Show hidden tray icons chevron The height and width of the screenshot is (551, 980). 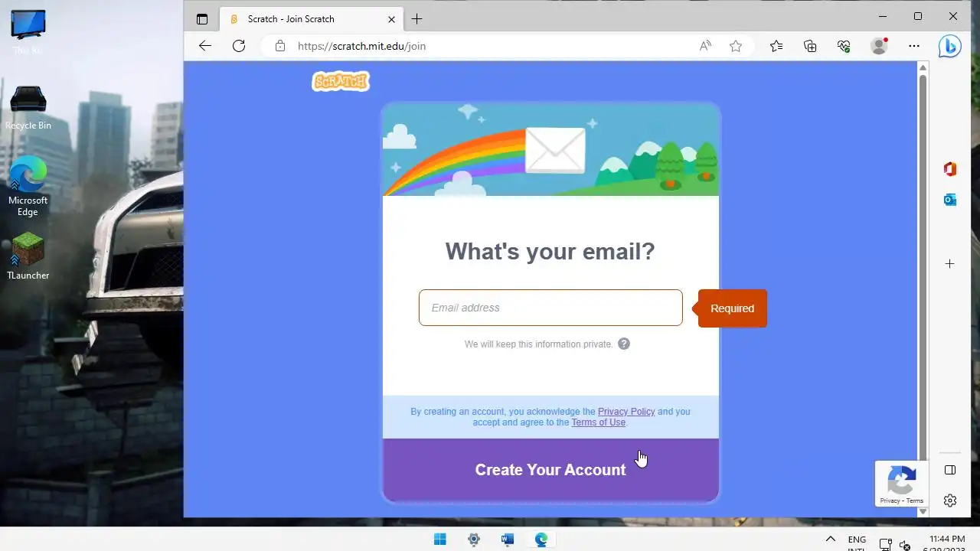click(x=831, y=540)
